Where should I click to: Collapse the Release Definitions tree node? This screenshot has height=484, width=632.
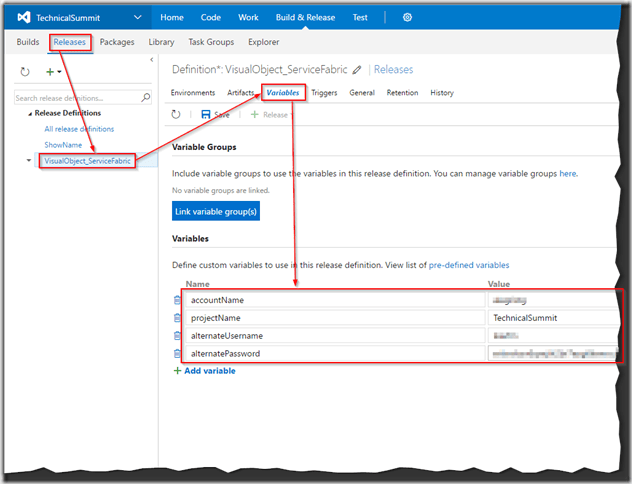29,113
